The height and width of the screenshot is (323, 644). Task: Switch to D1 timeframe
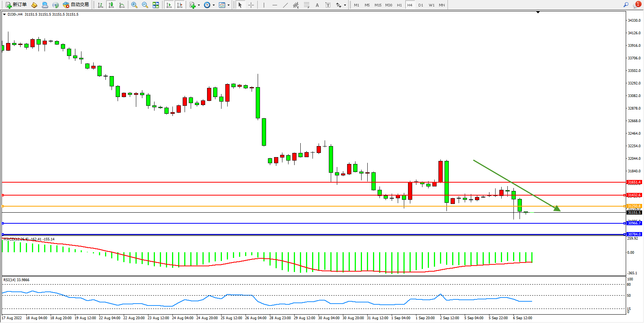421,5
